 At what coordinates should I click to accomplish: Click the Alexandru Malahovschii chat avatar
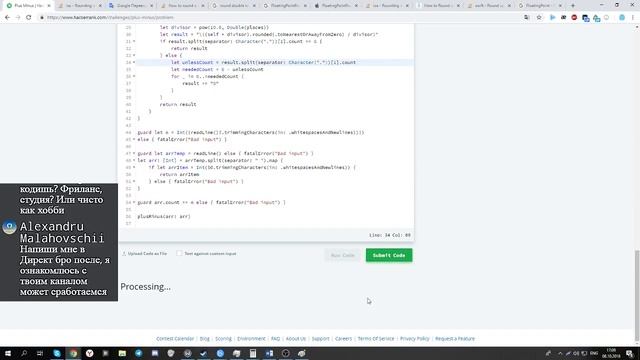pyautogui.click(x=9, y=227)
